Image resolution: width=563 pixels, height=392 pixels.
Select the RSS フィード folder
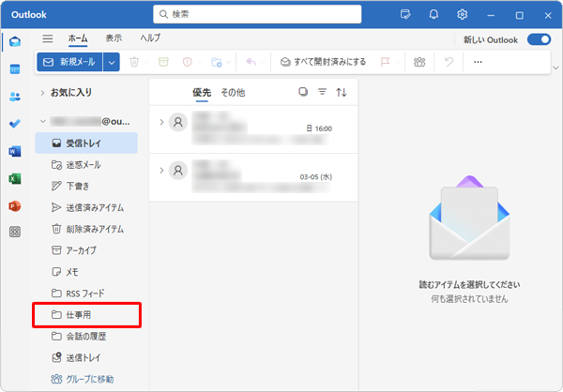click(86, 294)
